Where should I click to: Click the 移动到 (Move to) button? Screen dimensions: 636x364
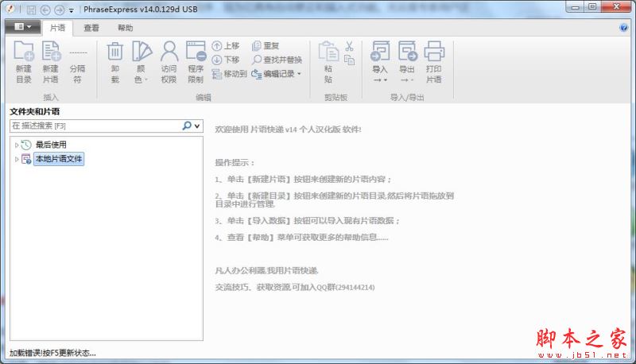point(229,74)
